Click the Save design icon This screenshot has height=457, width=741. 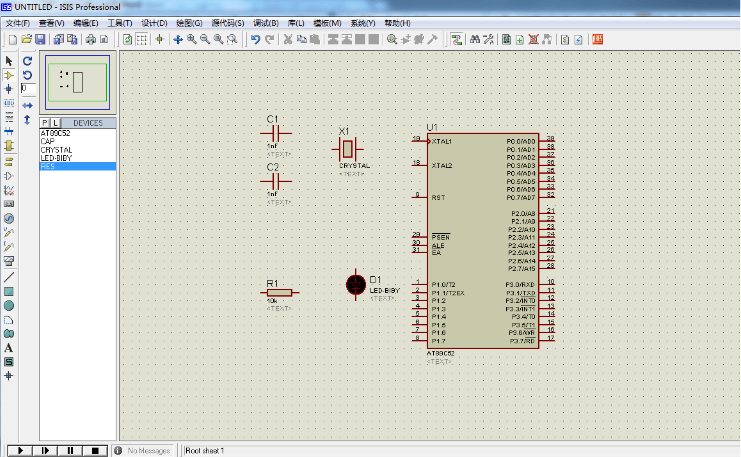pos(40,39)
